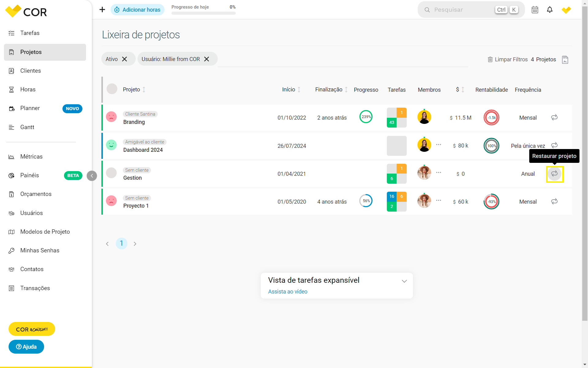Screen dimensions: 588x368
Task: Open the COR profile logo menu at top right
Action: [566, 10]
